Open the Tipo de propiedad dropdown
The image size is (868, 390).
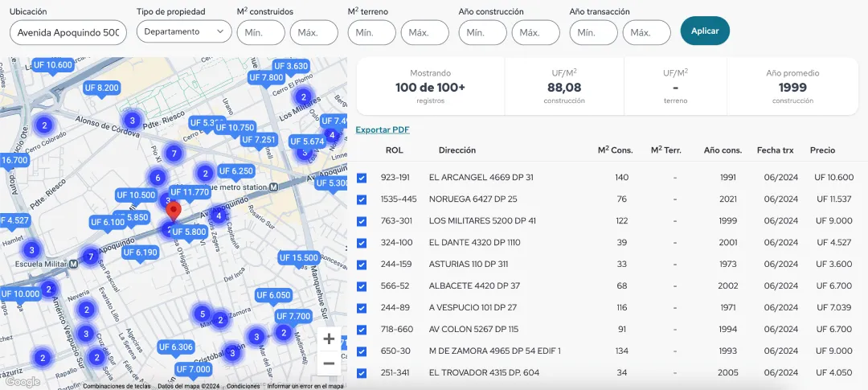pyautogui.click(x=184, y=31)
